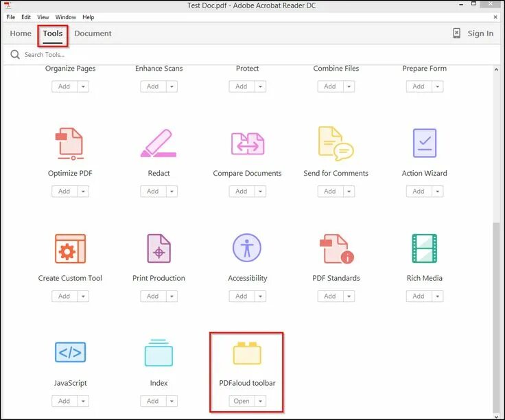This screenshot has width=505, height=420.
Task: Open the Help menu
Action: tap(89, 17)
